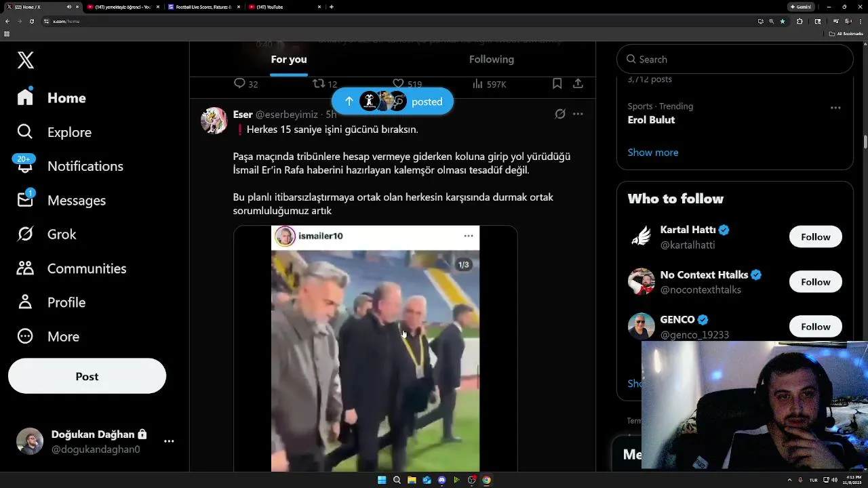Click the zoom magnifier in the address bar
This screenshot has width=868, height=488.
[x=771, y=21]
